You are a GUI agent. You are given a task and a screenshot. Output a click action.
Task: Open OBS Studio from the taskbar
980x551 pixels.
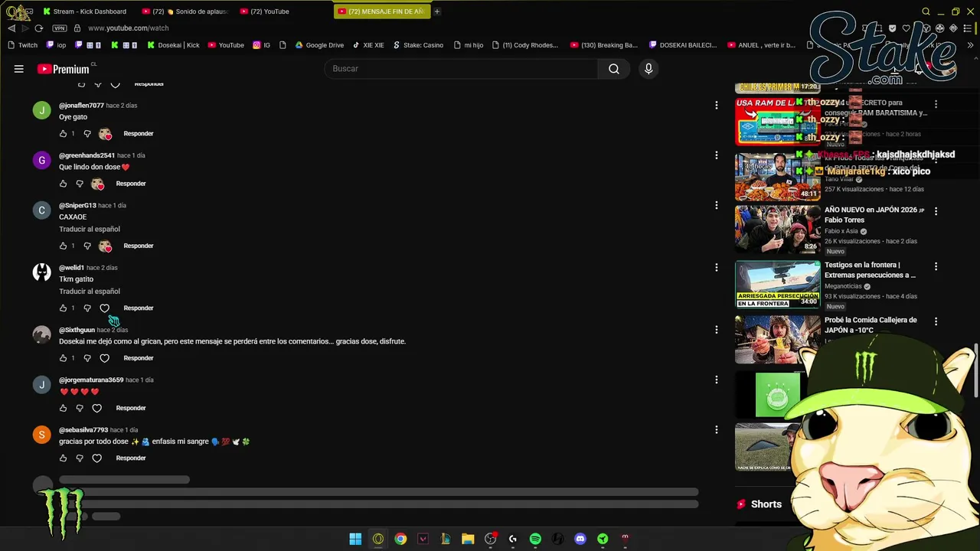click(x=491, y=539)
